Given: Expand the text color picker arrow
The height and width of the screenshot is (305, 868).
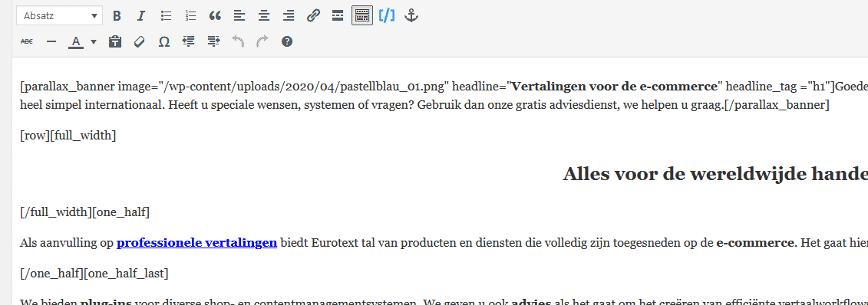Looking at the screenshot, I should (x=93, y=41).
